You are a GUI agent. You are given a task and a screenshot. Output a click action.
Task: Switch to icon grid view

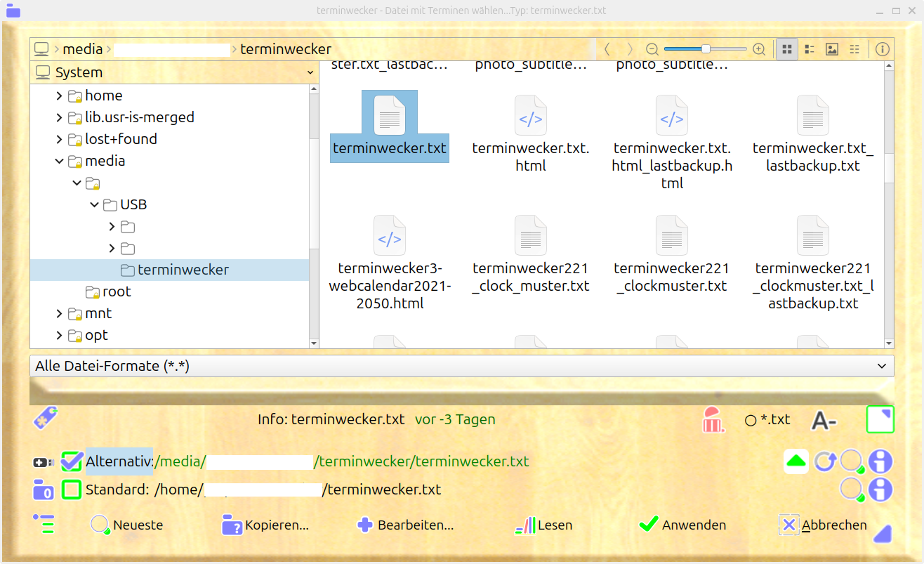[x=787, y=49]
